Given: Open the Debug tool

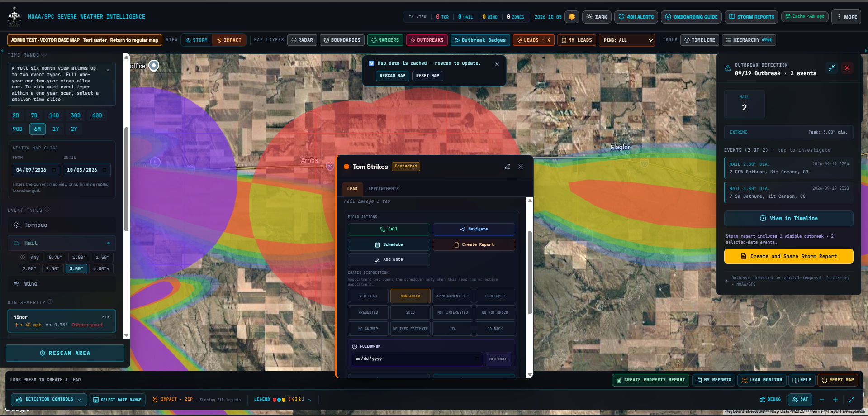Looking at the screenshot, I should pos(770,400).
